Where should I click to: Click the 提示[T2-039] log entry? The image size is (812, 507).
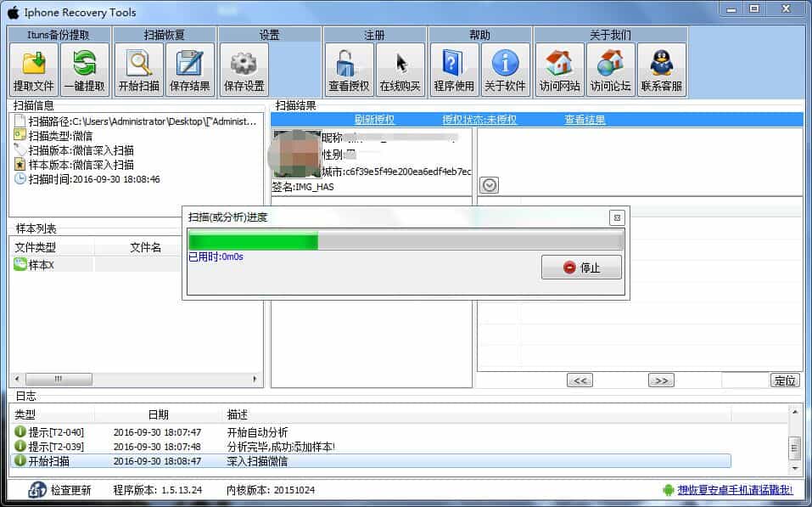click(372, 447)
